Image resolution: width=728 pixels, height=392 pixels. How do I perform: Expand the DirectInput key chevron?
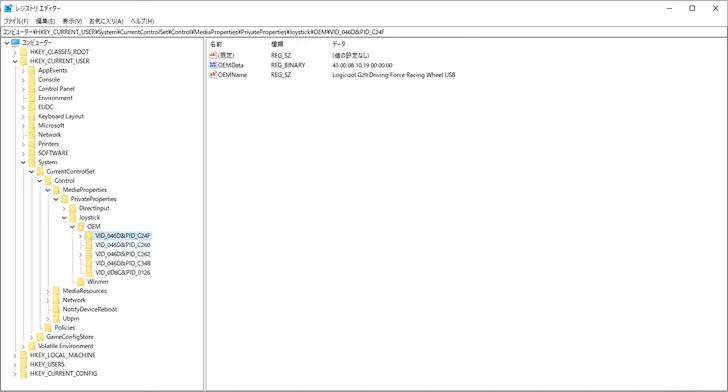tap(64, 209)
